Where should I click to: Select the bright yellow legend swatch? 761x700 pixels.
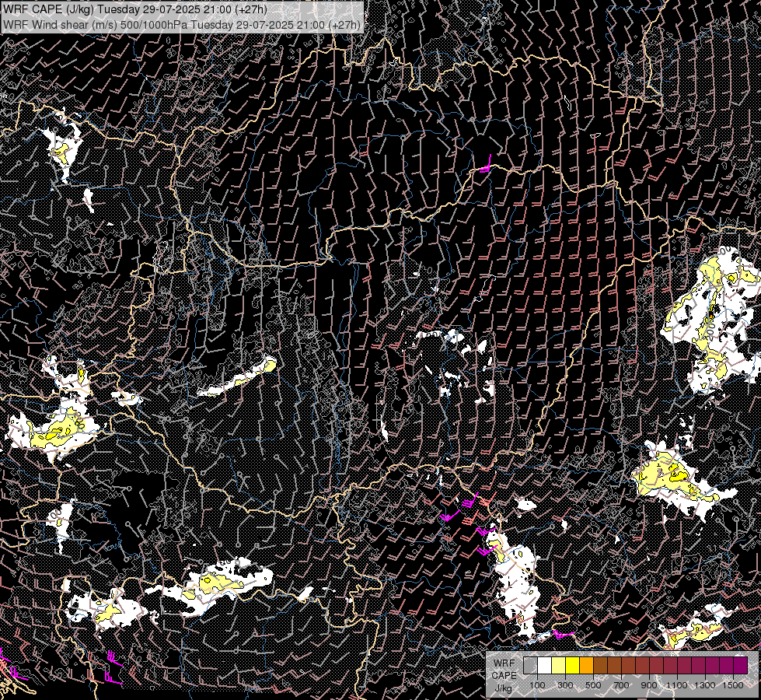[572, 665]
